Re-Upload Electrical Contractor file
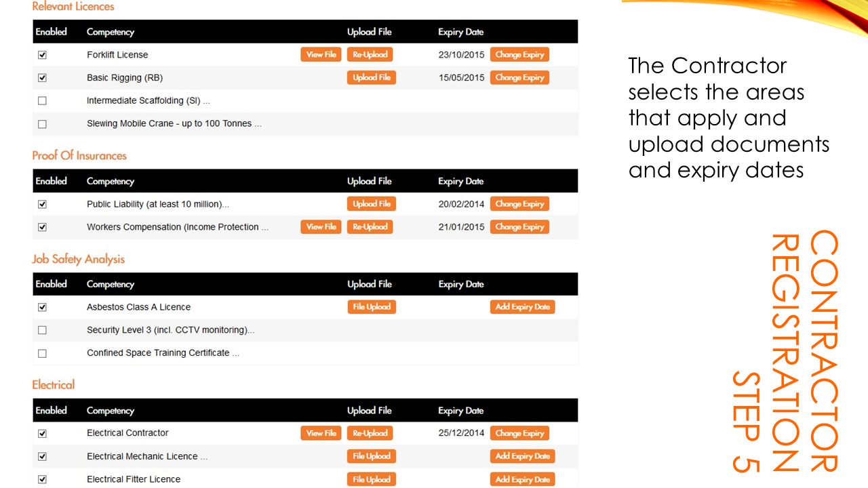The image size is (868, 488). coord(370,433)
